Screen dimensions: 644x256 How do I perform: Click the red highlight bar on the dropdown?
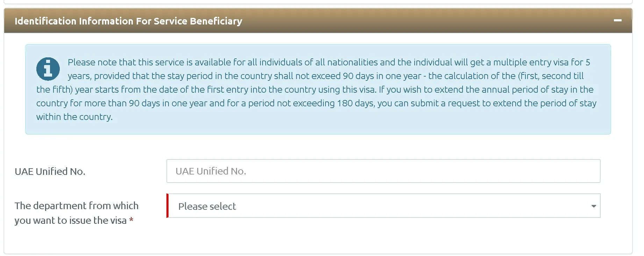tap(167, 206)
